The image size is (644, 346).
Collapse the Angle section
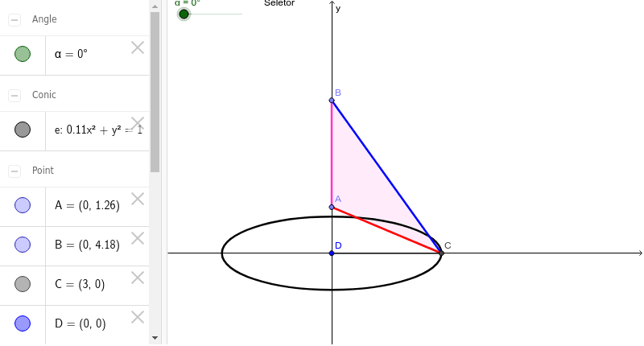(x=14, y=19)
